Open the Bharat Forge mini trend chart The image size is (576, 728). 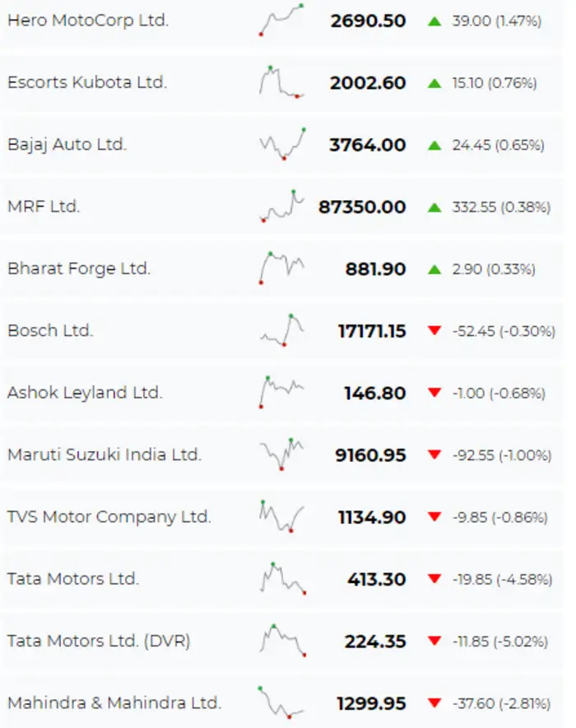click(282, 267)
